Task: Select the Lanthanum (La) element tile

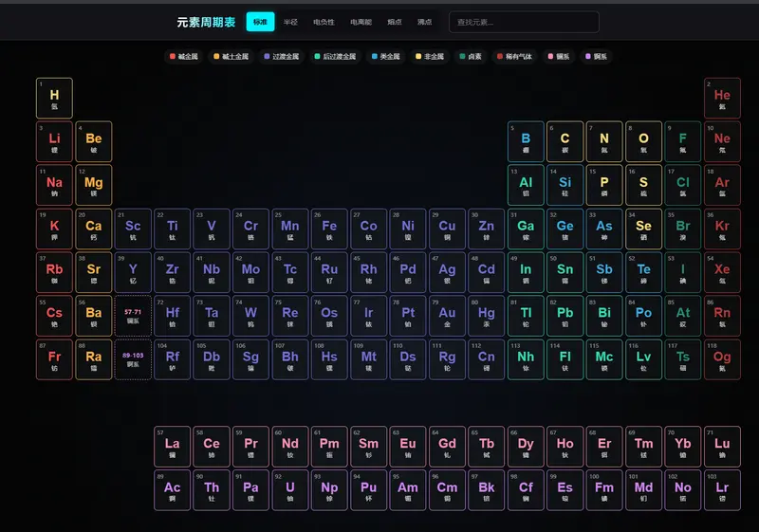Action: point(172,446)
